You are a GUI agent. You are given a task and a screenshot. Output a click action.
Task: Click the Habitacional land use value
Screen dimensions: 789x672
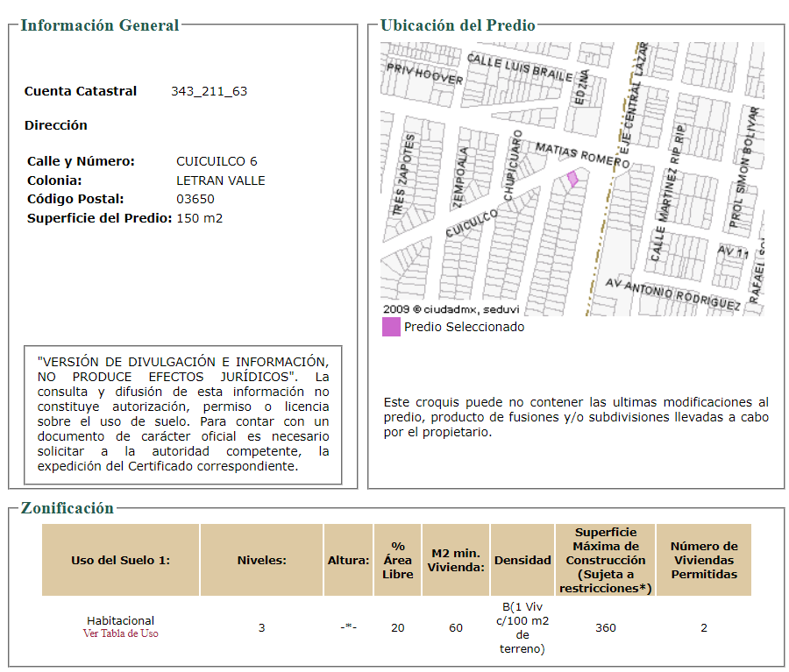(x=121, y=620)
